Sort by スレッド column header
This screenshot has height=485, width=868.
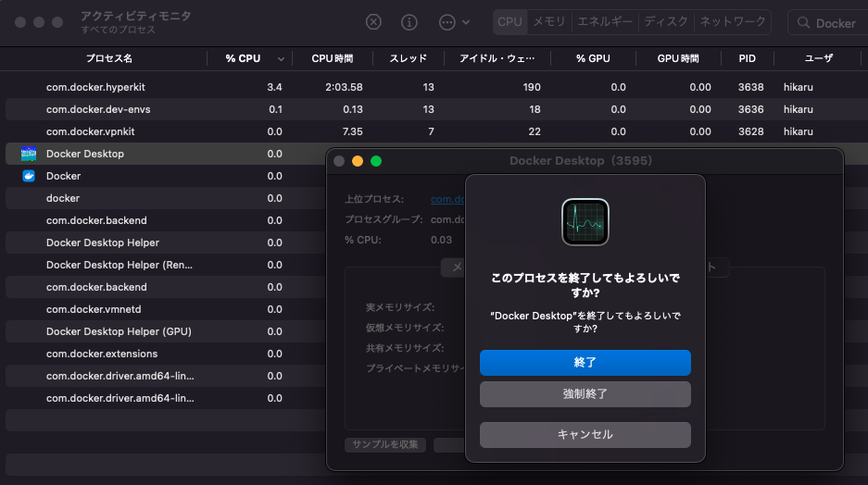(408, 58)
